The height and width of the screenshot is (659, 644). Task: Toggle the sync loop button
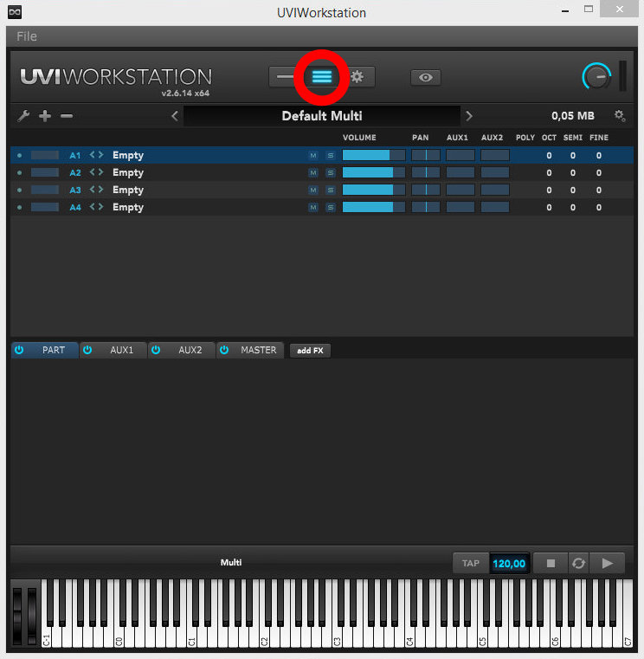click(578, 563)
